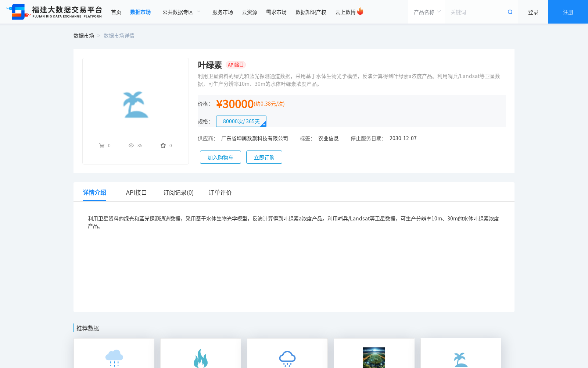This screenshot has height=368, width=588.
Task: Click the 登录 link
Action: tap(533, 12)
